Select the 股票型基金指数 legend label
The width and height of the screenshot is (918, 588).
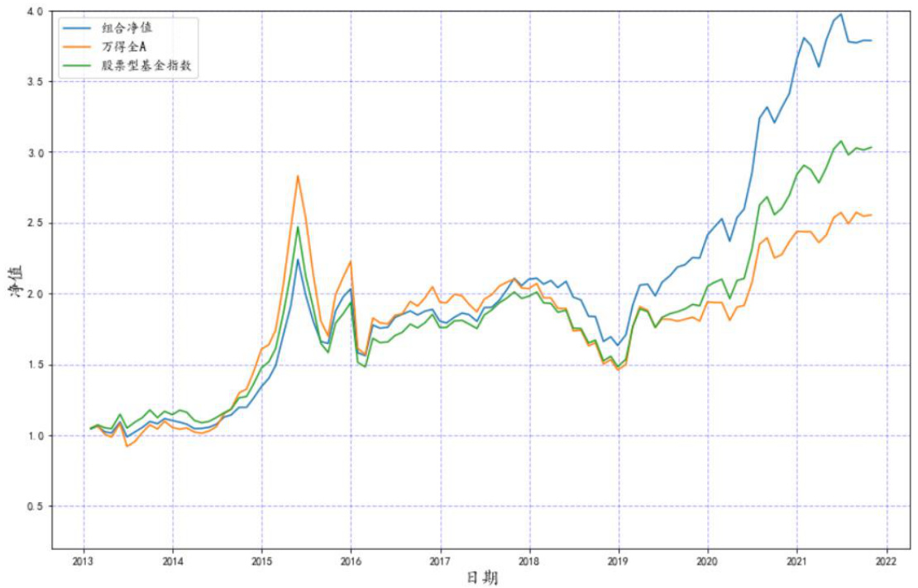pos(154,65)
